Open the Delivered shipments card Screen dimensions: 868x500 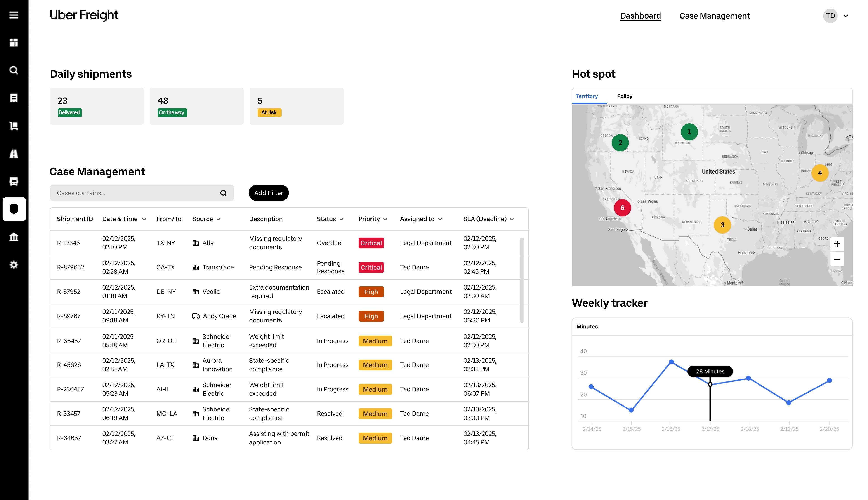coord(97,106)
